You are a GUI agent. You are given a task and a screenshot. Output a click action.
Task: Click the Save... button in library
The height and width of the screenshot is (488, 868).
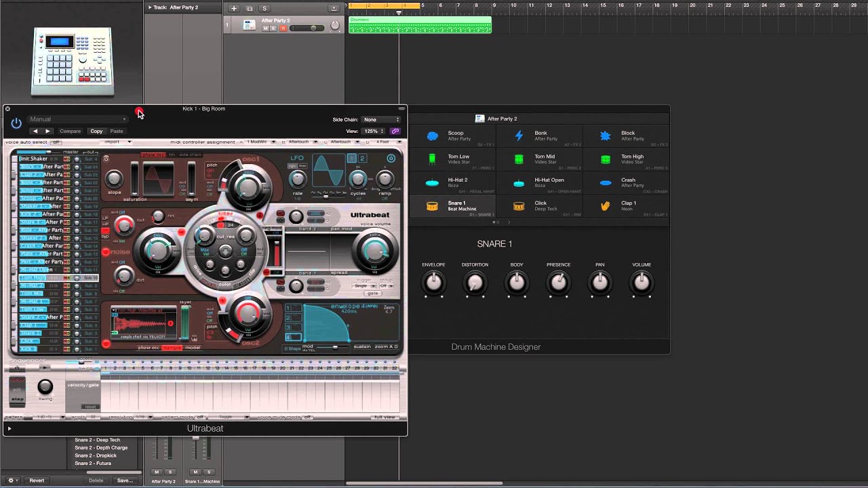pos(125,481)
